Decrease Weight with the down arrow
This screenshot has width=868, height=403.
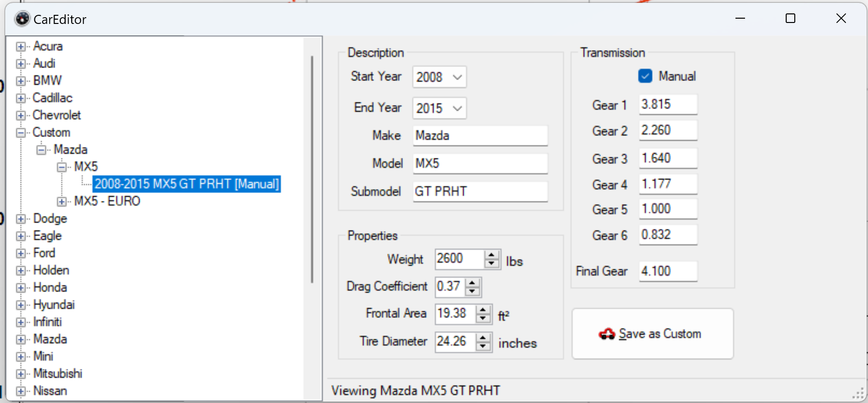491,264
